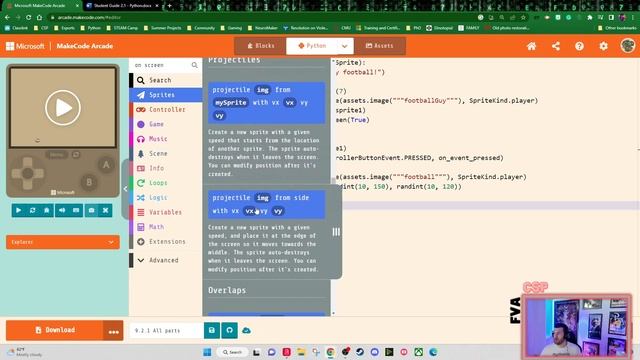Click the Overlaps section heading
This screenshot has width=640, height=360.
227,290
